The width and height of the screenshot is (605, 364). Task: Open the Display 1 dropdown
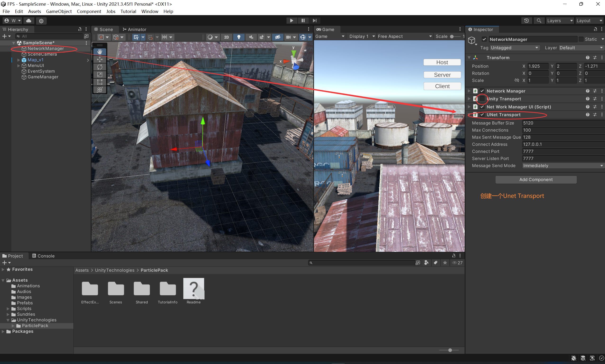pyautogui.click(x=362, y=36)
